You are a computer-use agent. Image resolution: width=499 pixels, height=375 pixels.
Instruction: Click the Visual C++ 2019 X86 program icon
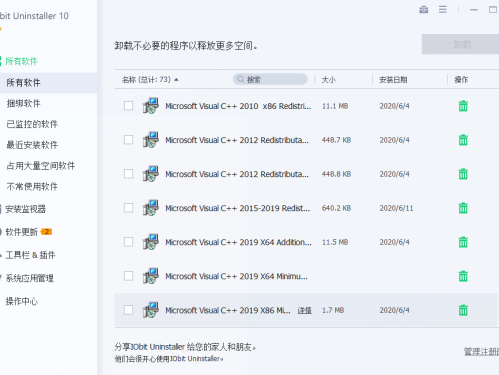151,310
